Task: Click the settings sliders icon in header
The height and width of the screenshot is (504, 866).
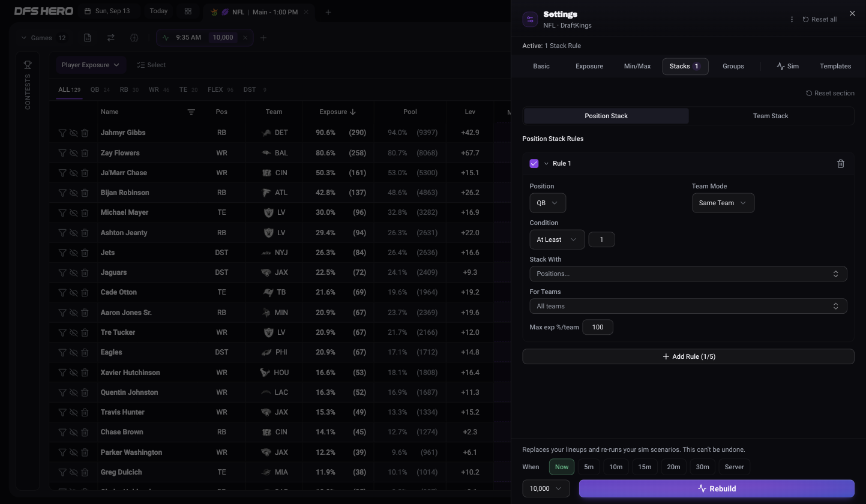Action: pyautogui.click(x=530, y=20)
